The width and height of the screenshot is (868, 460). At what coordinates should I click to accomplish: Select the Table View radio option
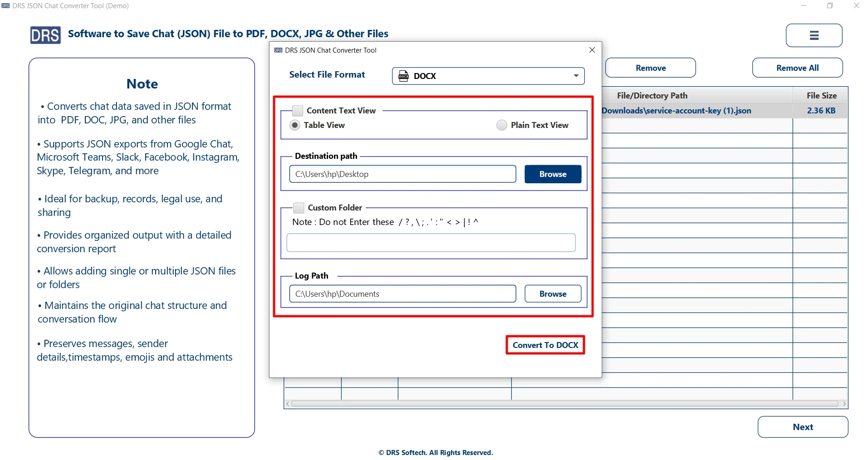click(295, 125)
